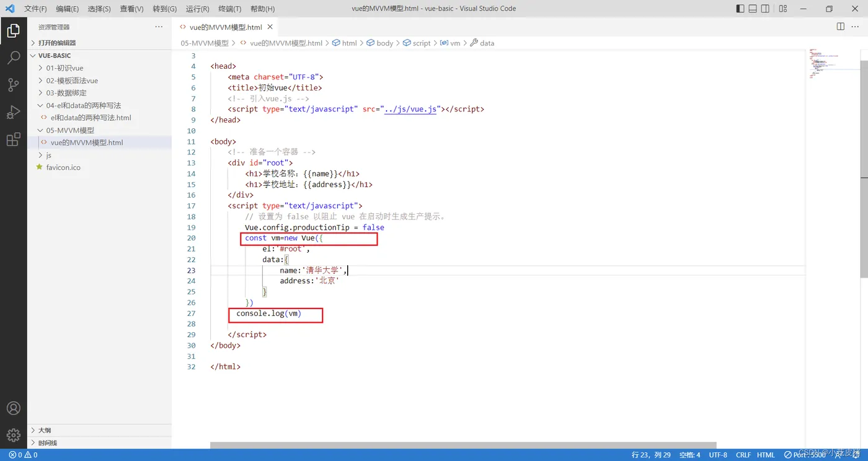Change UTF-8 encoding in status bar

click(718, 455)
